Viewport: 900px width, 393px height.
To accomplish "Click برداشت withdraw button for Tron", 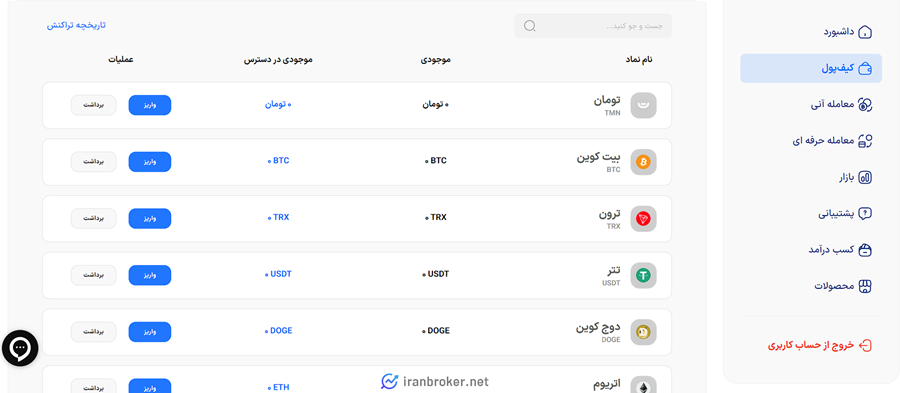I will (x=94, y=219).
